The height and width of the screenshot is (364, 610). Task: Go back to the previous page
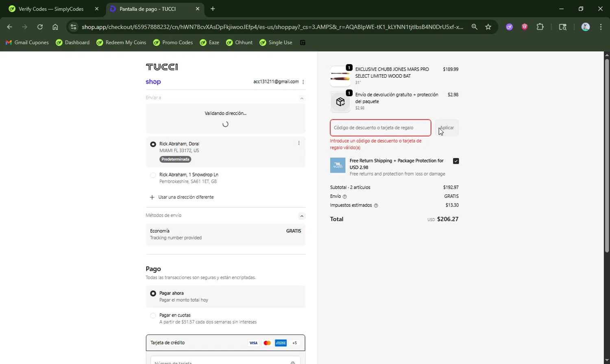tap(10, 27)
